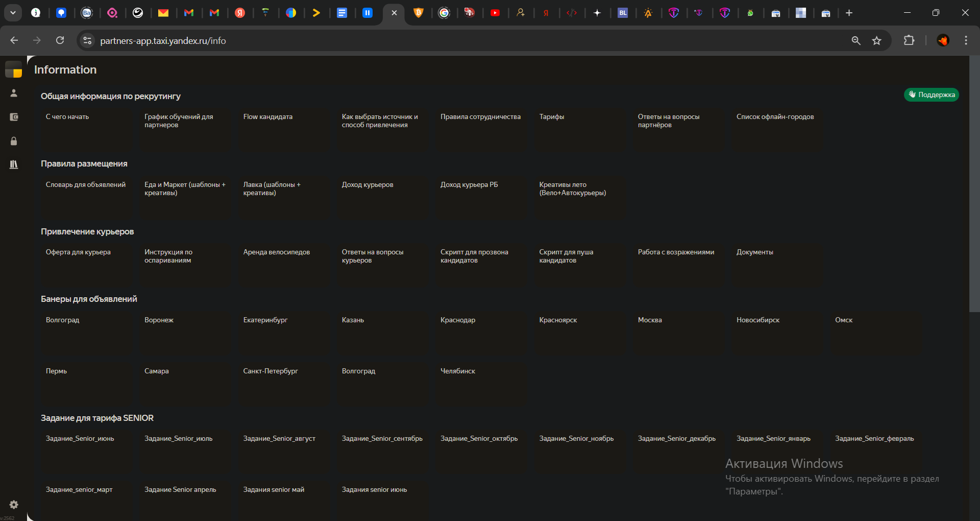
Task: Open 'Инструкция по оспариваниям' card
Action: 185,265
